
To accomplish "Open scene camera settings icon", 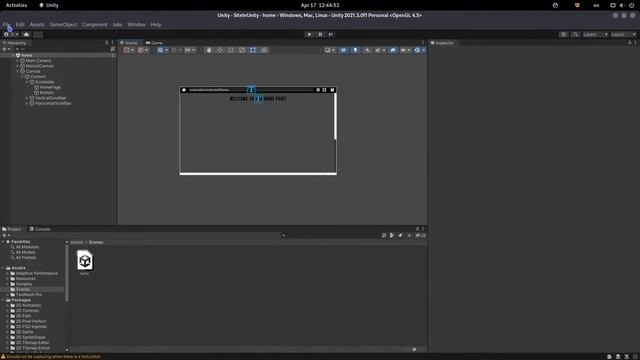I will pyautogui.click(x=405, y=50).
